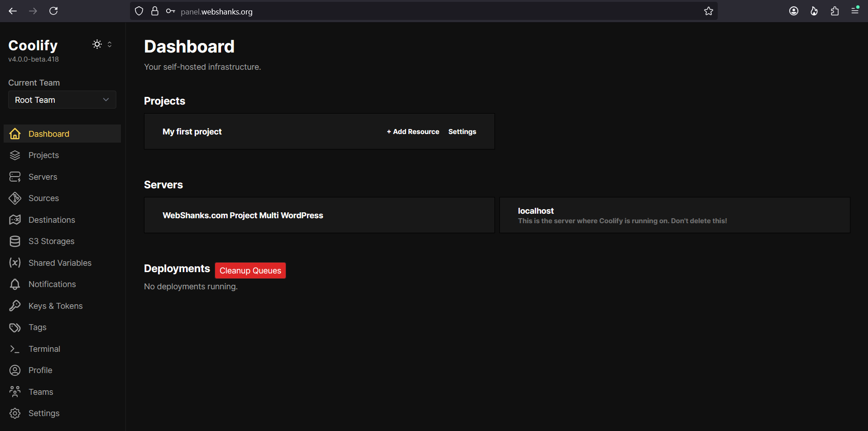Open My first project card
The width and height of the screenshot is (868, 431).
pyautogui.click(x=319, y=131)
